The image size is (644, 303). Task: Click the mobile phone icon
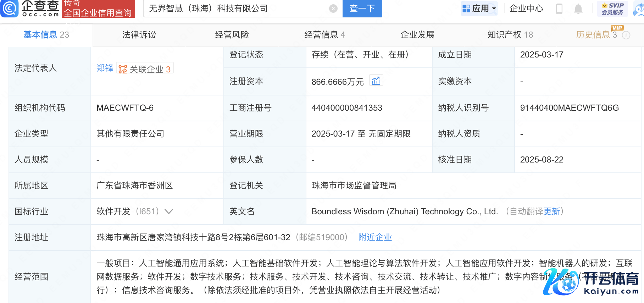[x=559, y=9]
